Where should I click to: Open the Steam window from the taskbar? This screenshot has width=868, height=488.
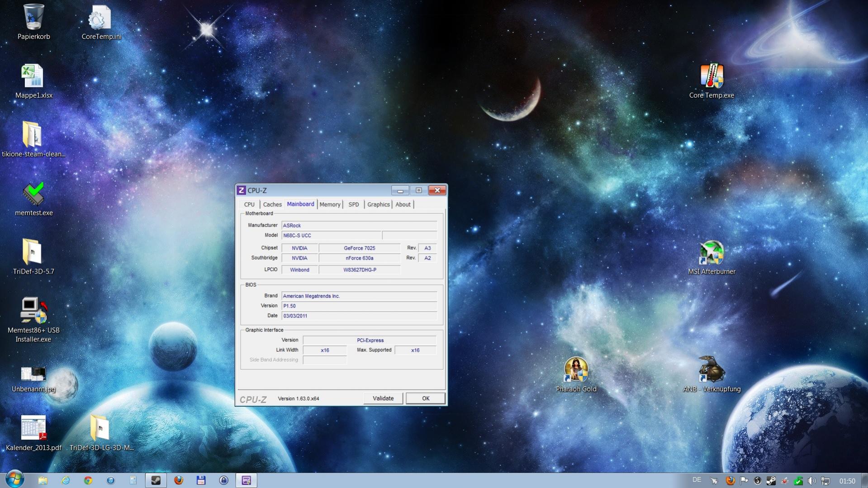(x=156, y=480)
